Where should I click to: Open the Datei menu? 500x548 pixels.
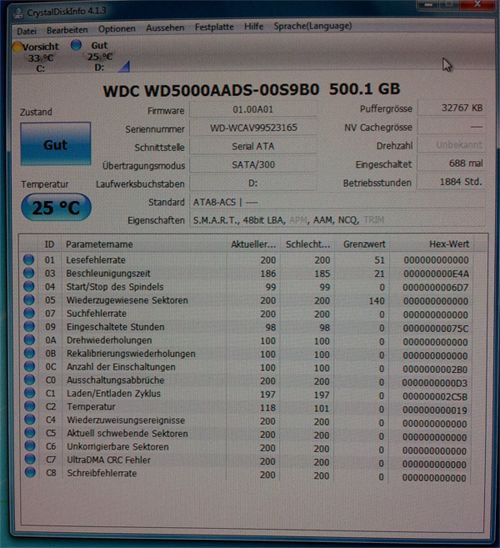pyautogui.click(x=27, y=31)
